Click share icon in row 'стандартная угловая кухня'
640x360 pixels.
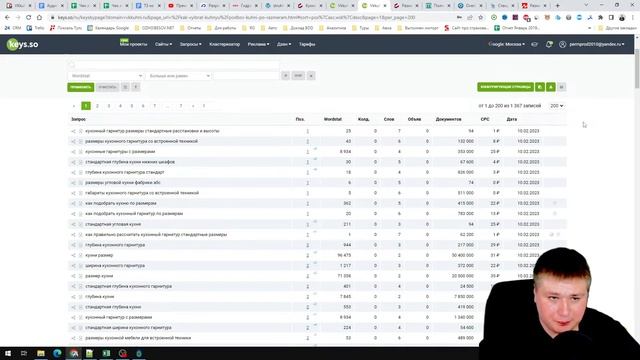coord(73,224)
